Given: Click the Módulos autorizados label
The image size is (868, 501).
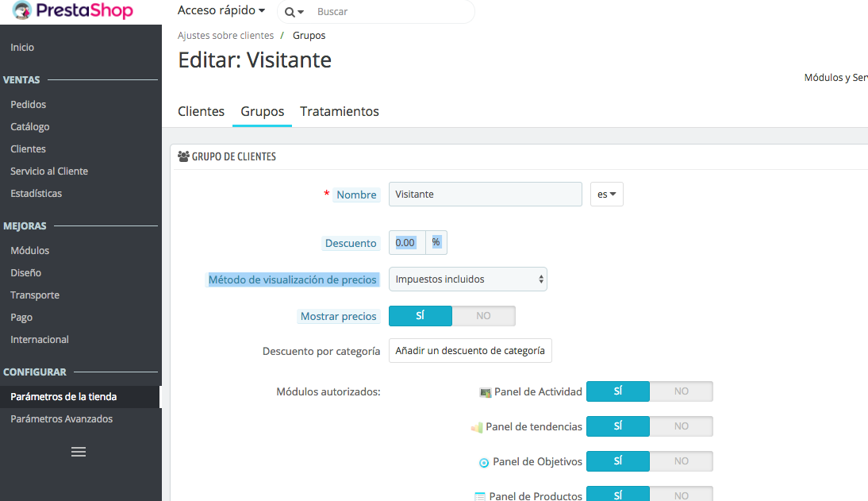Looking at the screenshot, I should (x=328, y=391).
